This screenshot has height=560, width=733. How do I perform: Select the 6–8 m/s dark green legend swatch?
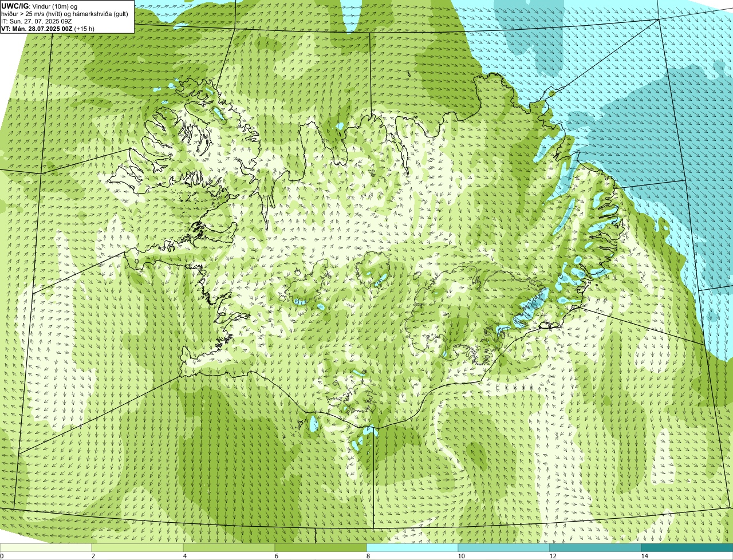[x=321, y=547]
